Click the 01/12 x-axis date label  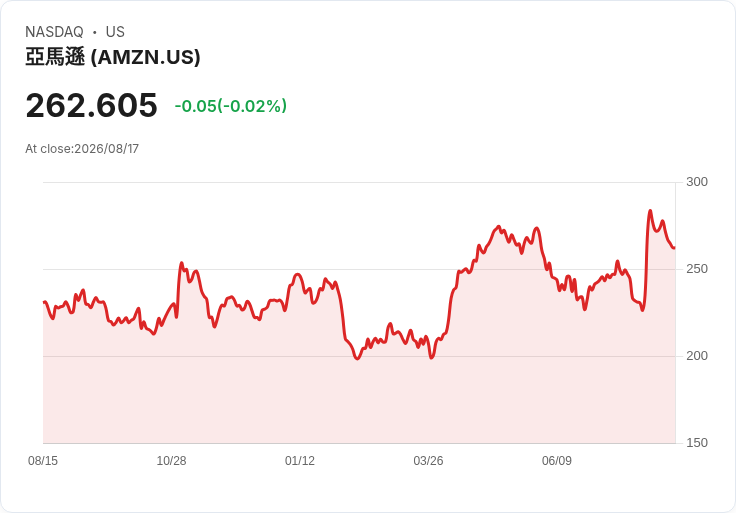[x=300, y=461]
